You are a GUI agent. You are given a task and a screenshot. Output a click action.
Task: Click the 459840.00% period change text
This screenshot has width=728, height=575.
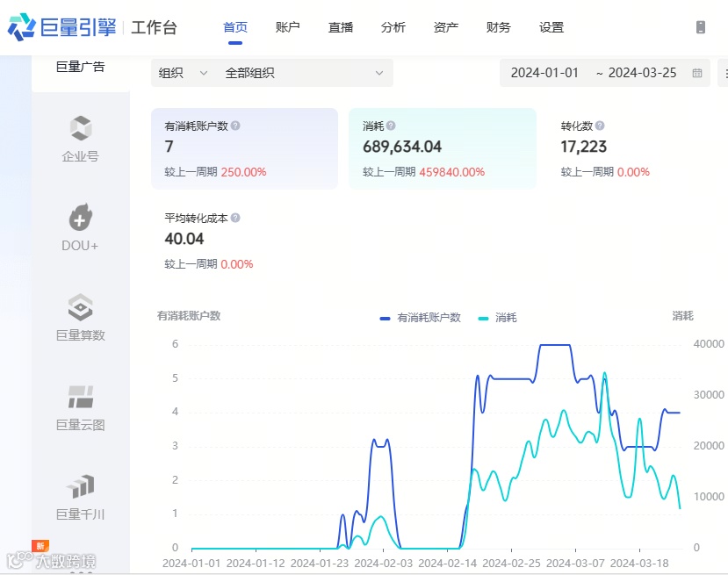(x=451, y=172)
